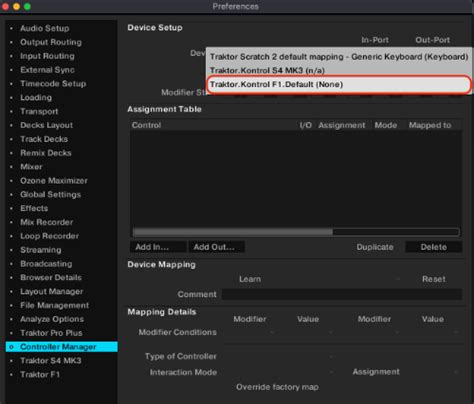This screenshot has width=474, height=404.
Task: Open Traktor F1 settings page
Action: [x=40, y=374]
